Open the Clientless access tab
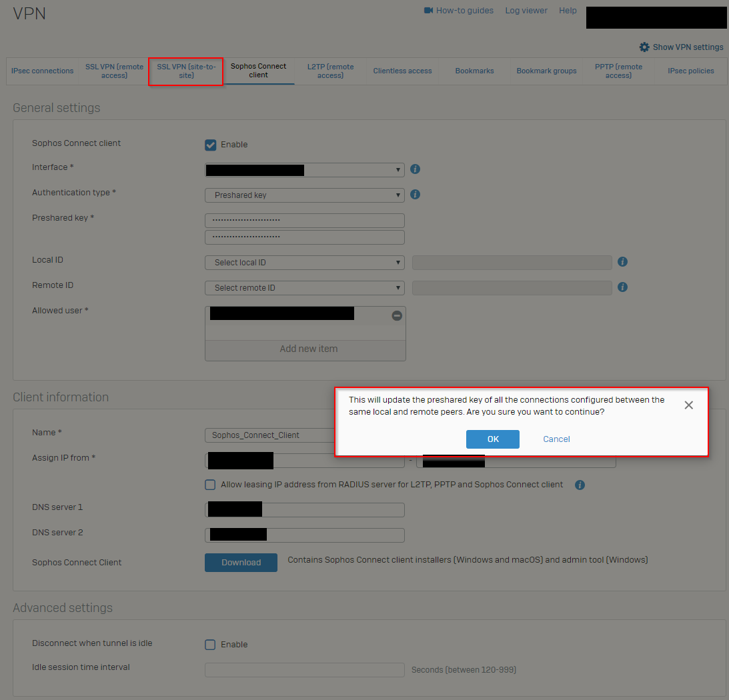This screenshot has width=729, height=700. [x=403, y=71]
